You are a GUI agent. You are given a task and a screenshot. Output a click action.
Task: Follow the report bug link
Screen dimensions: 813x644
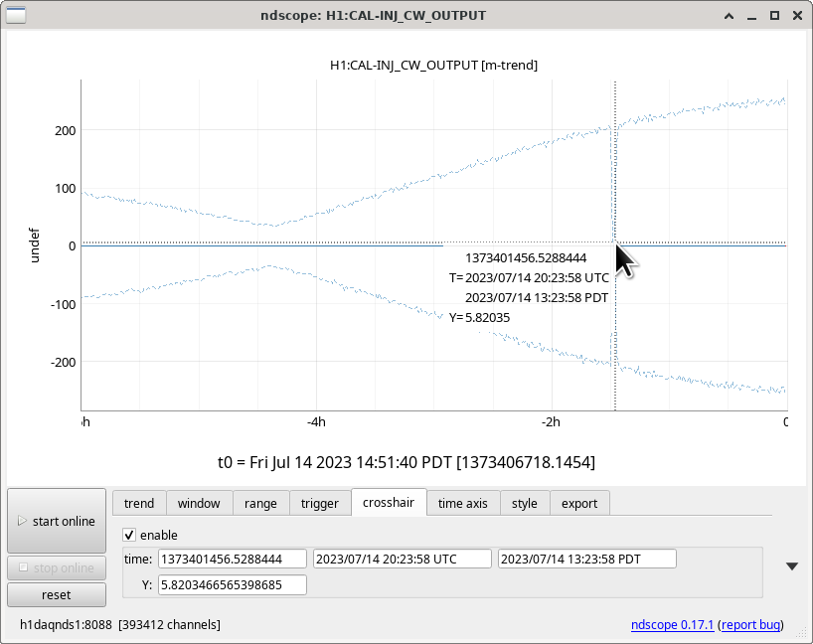[750, 625]
